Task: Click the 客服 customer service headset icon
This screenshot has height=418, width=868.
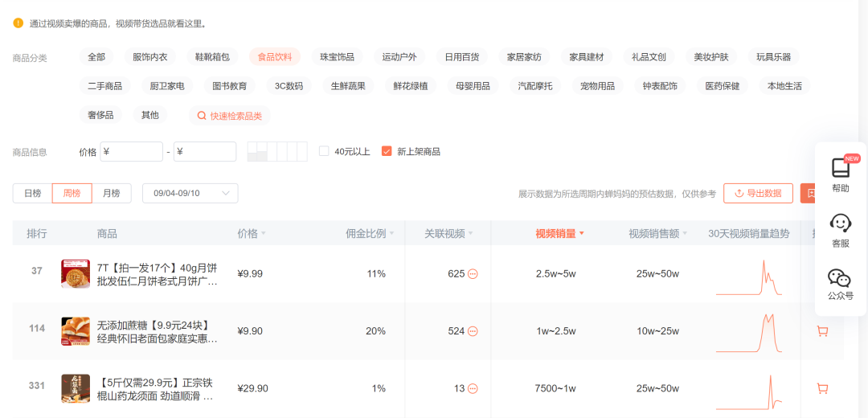Action: [840, 223]
